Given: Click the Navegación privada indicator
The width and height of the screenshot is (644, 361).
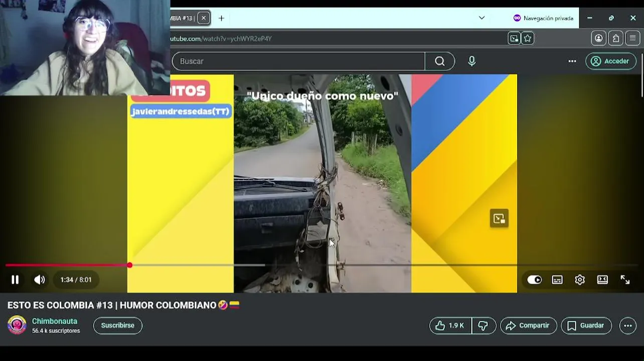Looking at the screenshot, I should [543, 18].
